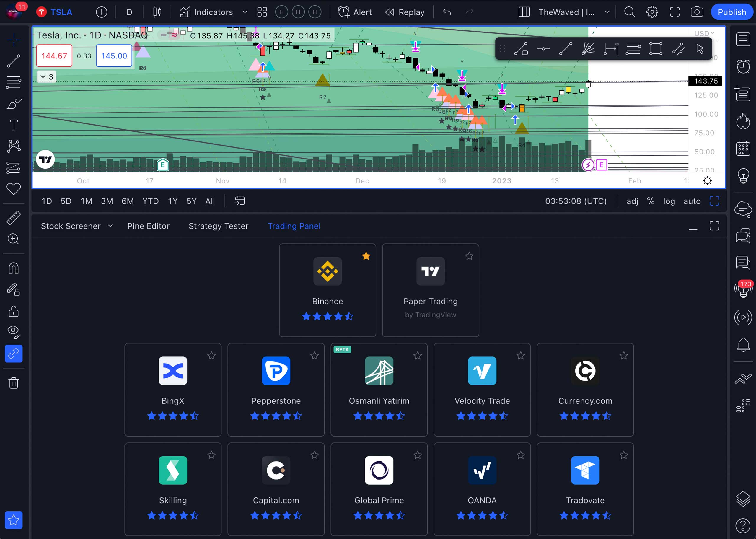Click the 144.67 sell price button
This screenshot has height=539, width=756.
(54, 56)
